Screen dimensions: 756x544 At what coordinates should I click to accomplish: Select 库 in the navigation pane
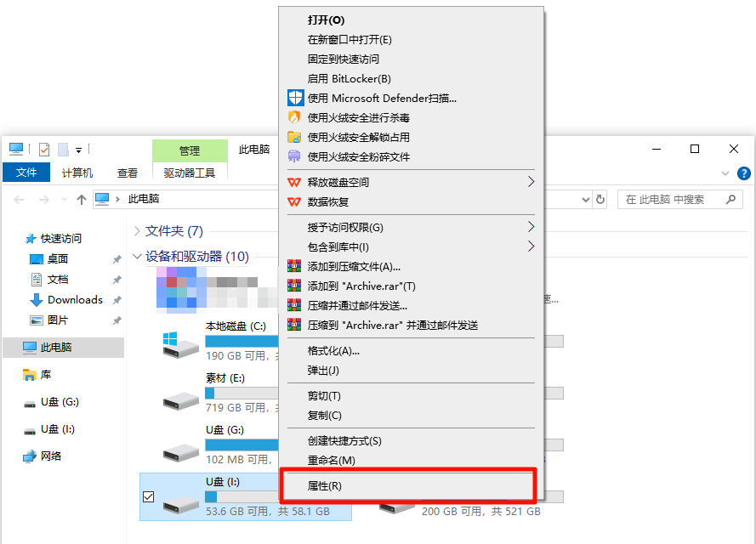pos(46,374)
